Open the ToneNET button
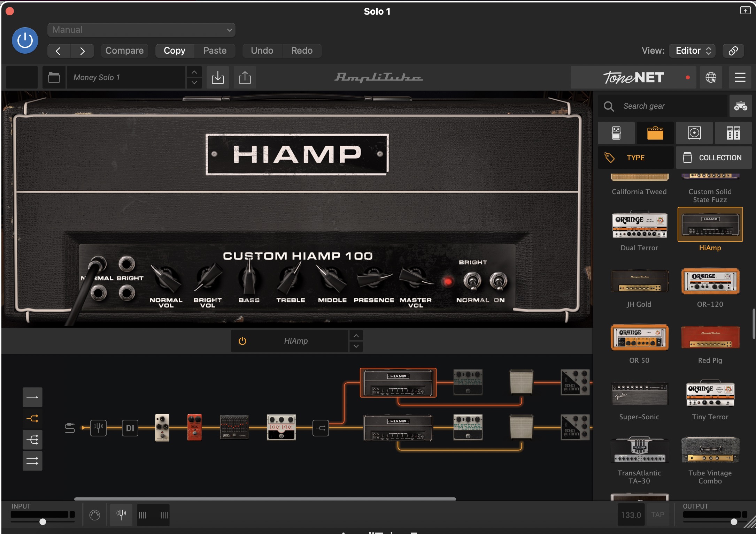 [634, 77]
